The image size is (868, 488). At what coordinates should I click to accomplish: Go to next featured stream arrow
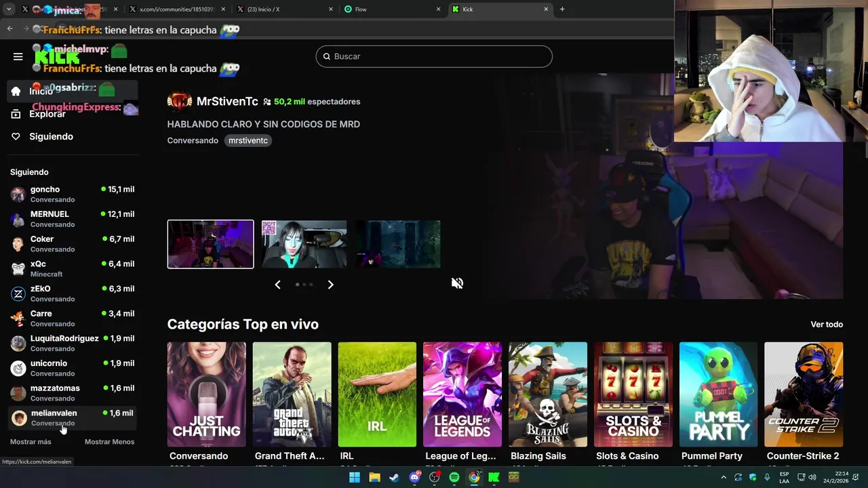pyautogui.click(x=330, y=285)
